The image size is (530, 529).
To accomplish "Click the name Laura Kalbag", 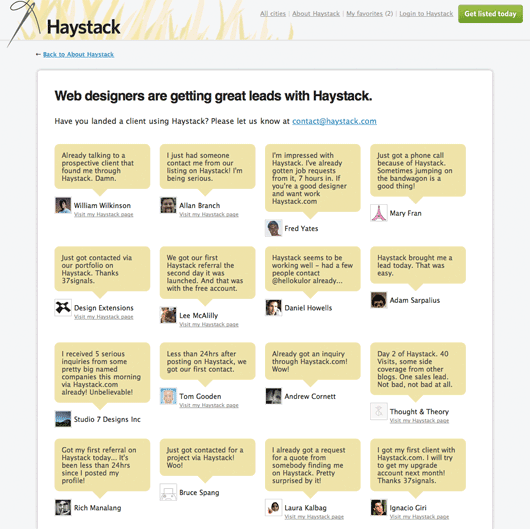I will 306,508.
